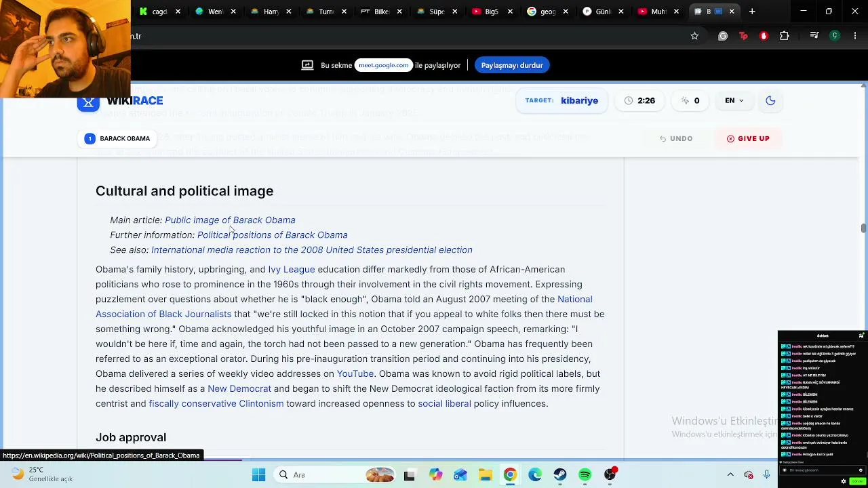Open Steam from the taskbar
Image resolution: width=868 pixels, height=488 pixels.
[x=560, y=474]
